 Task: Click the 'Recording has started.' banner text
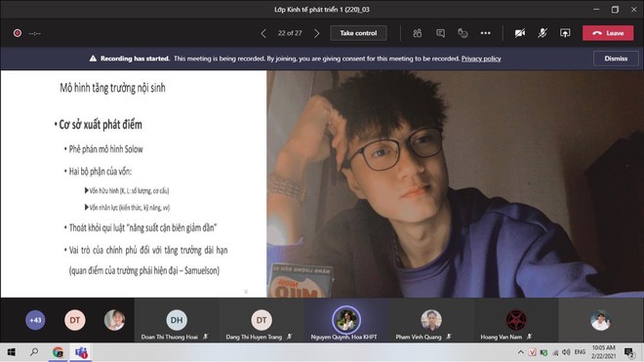[135, 59]
